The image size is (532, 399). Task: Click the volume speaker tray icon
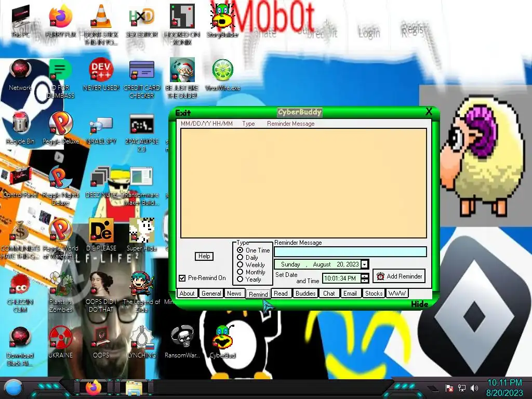pyautogui.click(x=474, y=388)
